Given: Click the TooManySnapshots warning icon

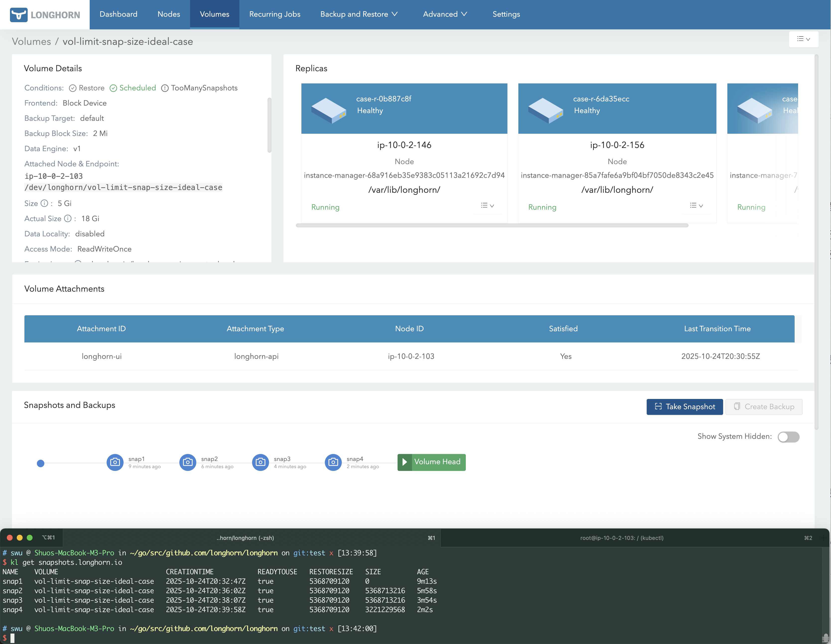Looking at the screenshot, I should pos(165,88).
